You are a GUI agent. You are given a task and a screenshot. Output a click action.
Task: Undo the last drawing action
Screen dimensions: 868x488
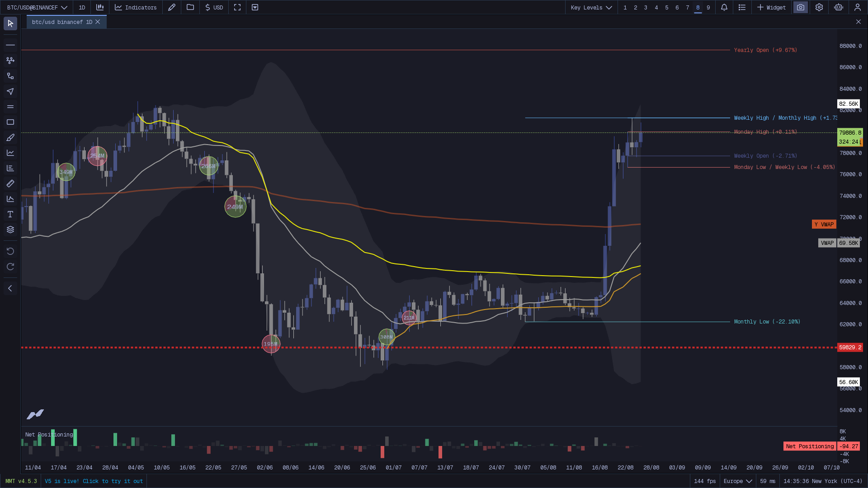pos(10,251)
